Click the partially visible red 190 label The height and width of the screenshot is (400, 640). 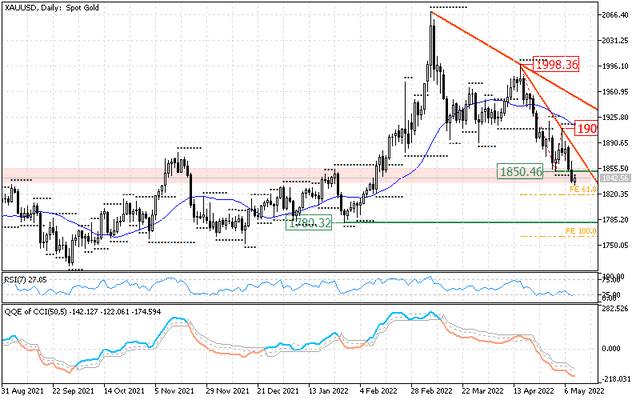click(x=586, y=129)
